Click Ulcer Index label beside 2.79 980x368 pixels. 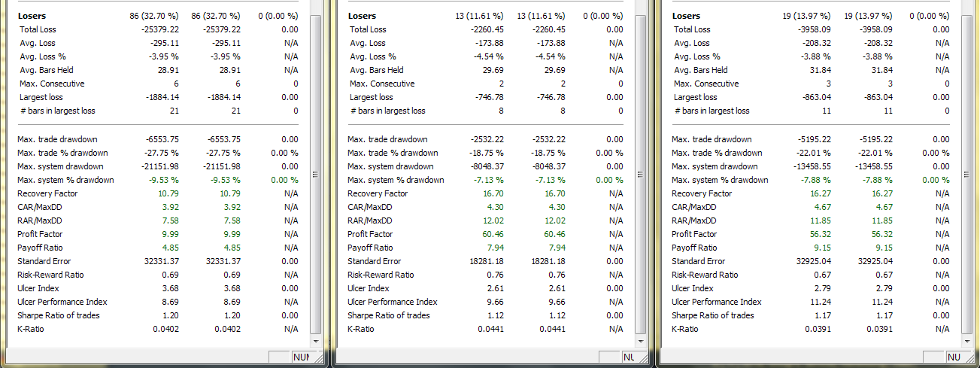point(692,288)
